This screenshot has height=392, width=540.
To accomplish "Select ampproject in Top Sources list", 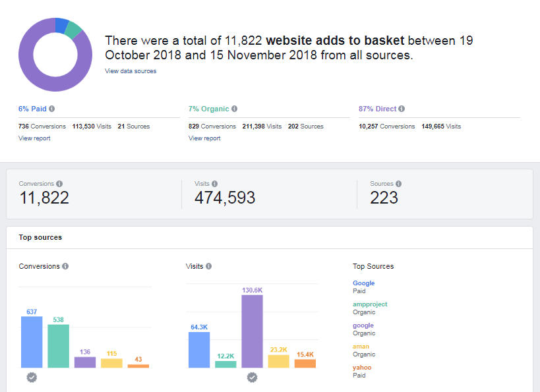I will click(370, 304).
